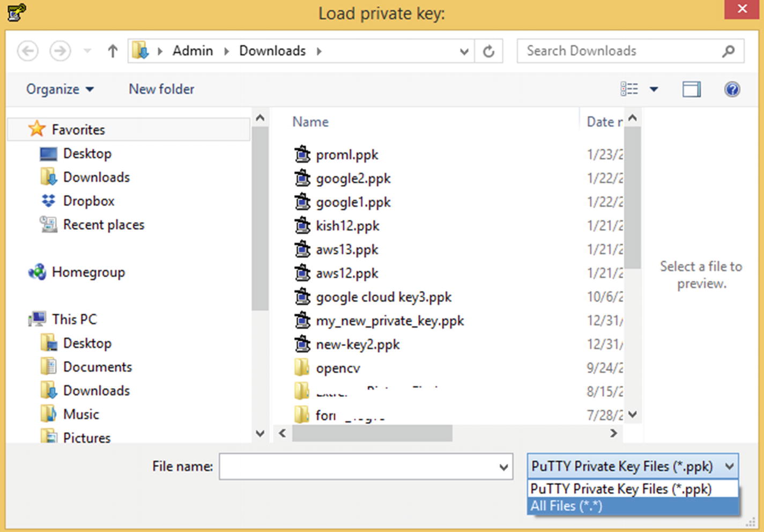Change the view layout icon
The height and width of the screenshot is (532, 764).
point(629,89)
